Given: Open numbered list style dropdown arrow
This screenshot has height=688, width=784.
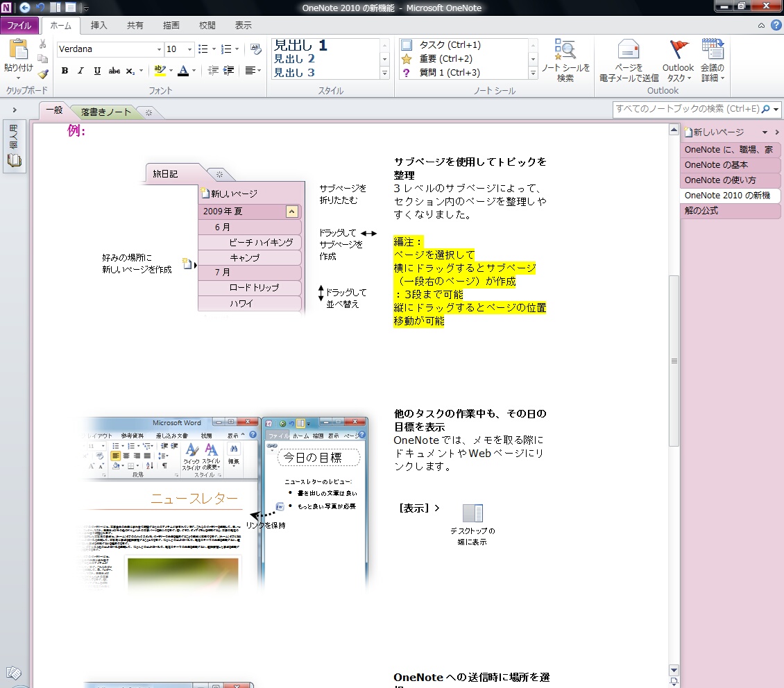Looking at the screenshot, I should pyautogui.click(x=237, y=49).
